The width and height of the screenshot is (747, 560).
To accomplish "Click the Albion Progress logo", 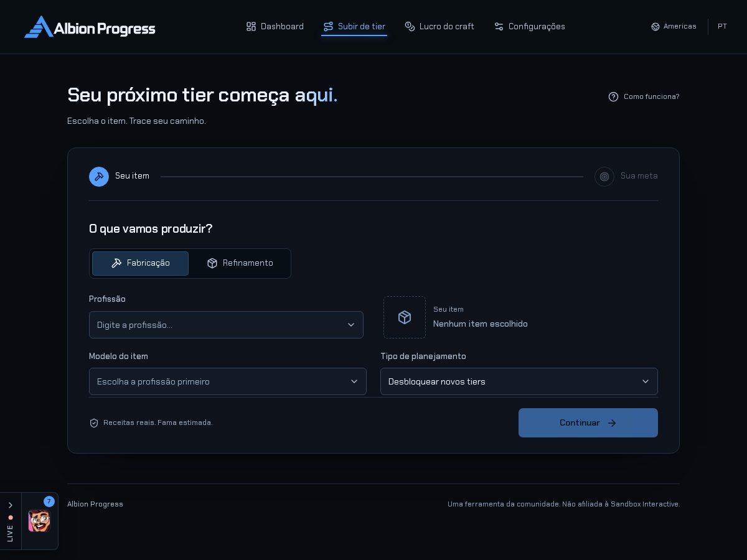I will coord(90,27).
